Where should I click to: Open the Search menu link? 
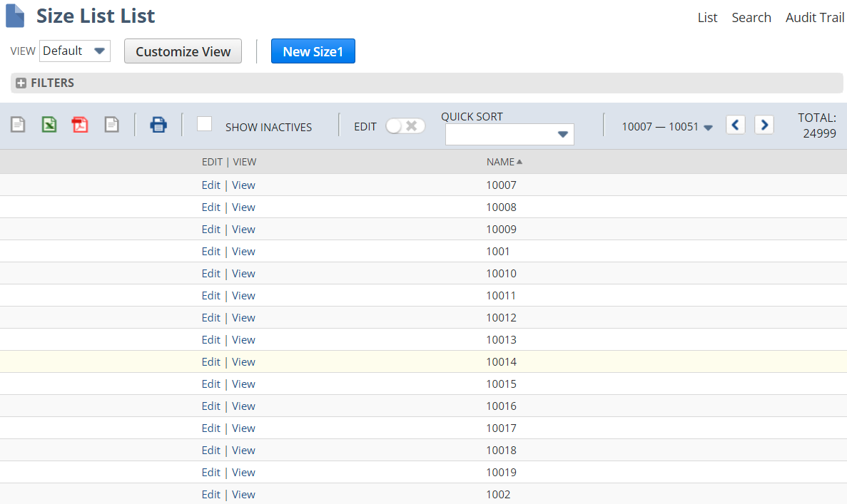pyautogui.click(x=751, y=18)
